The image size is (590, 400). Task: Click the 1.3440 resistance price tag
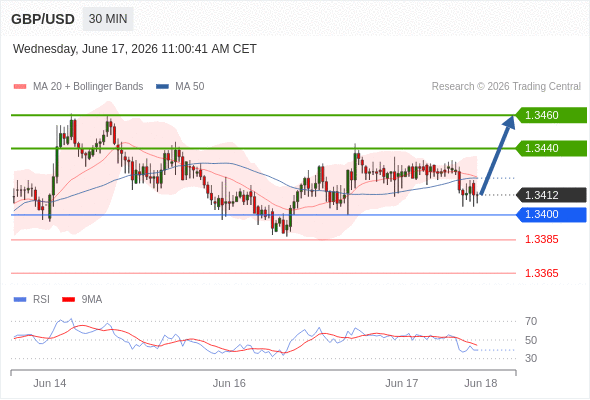pyautogui.click(x=551, y=148)
